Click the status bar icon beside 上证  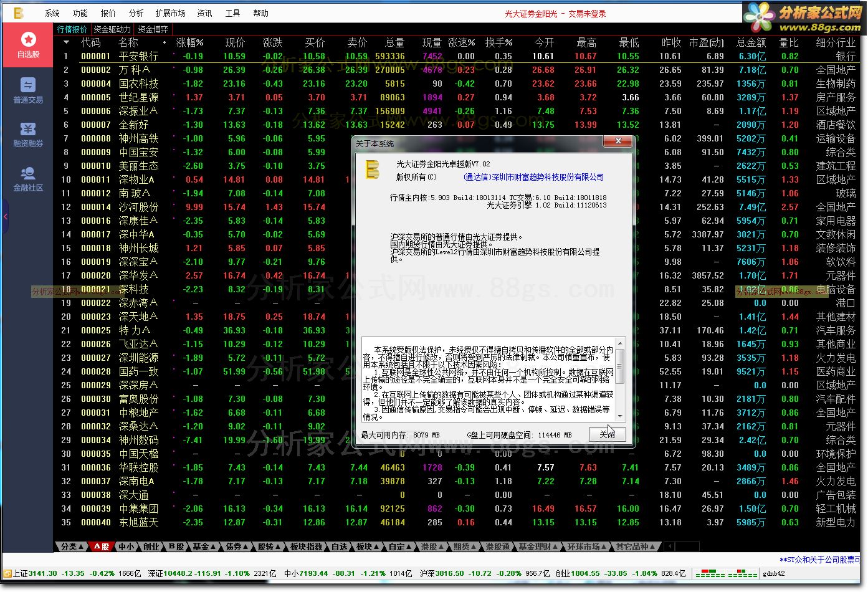[x=7, y=573]
